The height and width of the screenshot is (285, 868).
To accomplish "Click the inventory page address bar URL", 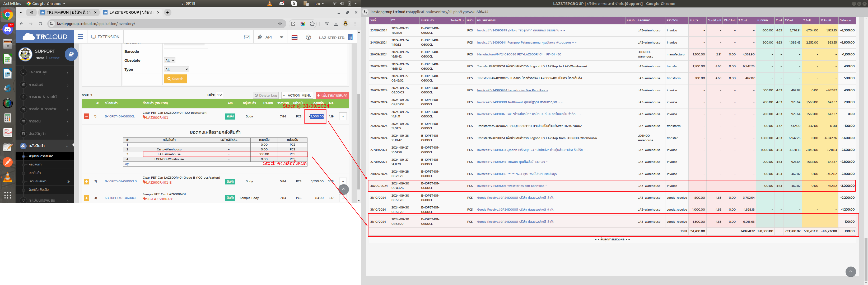I will pyautogui.click(x=96, y=23).
